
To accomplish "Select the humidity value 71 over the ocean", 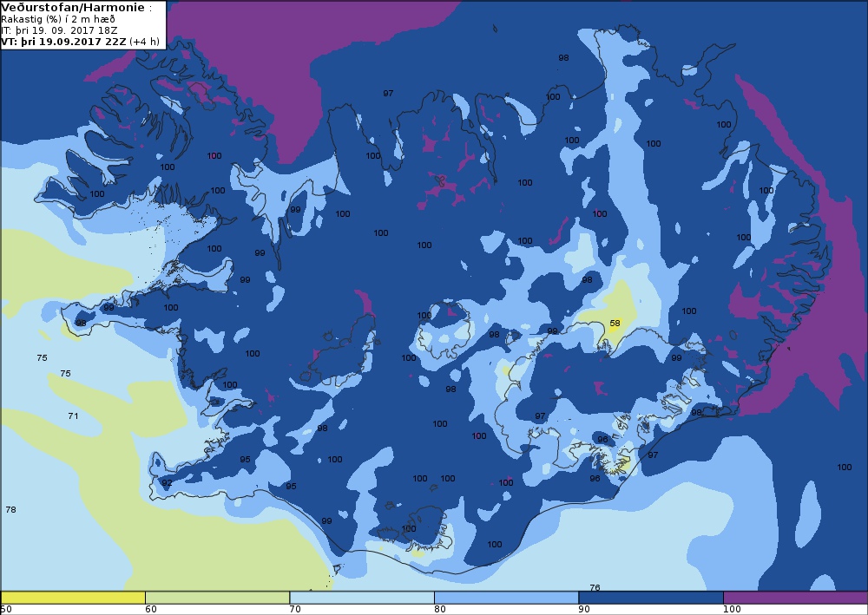I will [73, 415].
